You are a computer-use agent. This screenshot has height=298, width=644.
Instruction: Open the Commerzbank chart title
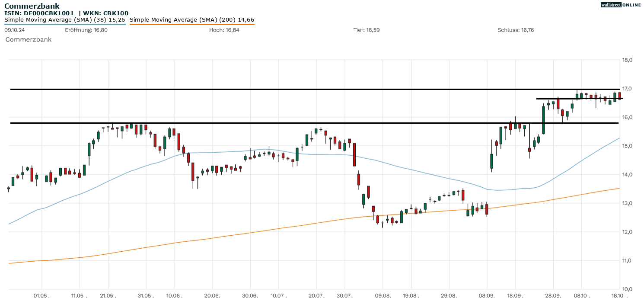pyautogui.click(x=31, y=6)
